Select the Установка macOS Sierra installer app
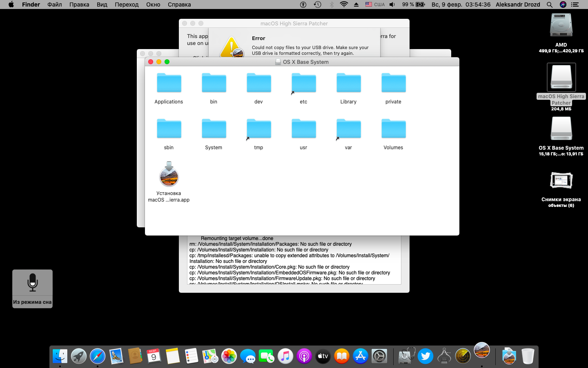The width and height of the screenshot is (588, 368). (x=169, y=174)
